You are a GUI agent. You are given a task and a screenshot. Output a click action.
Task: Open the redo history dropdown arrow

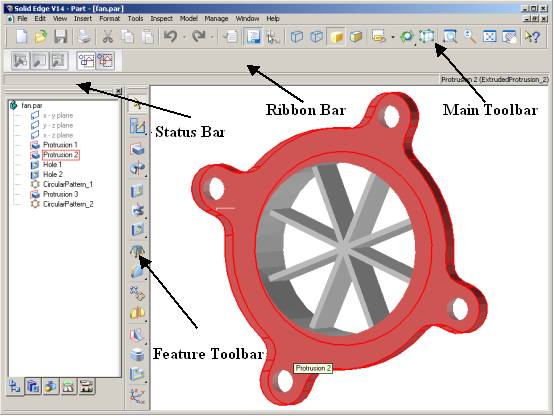(x=212, y=37)
